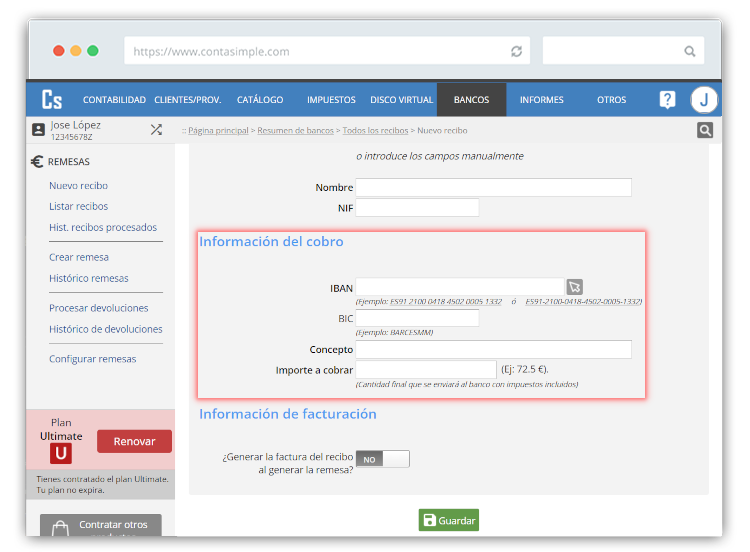This screenshot has height=552, width=750.
Task: Go to Página principal breadcrumb
Action: pos(218,131)
